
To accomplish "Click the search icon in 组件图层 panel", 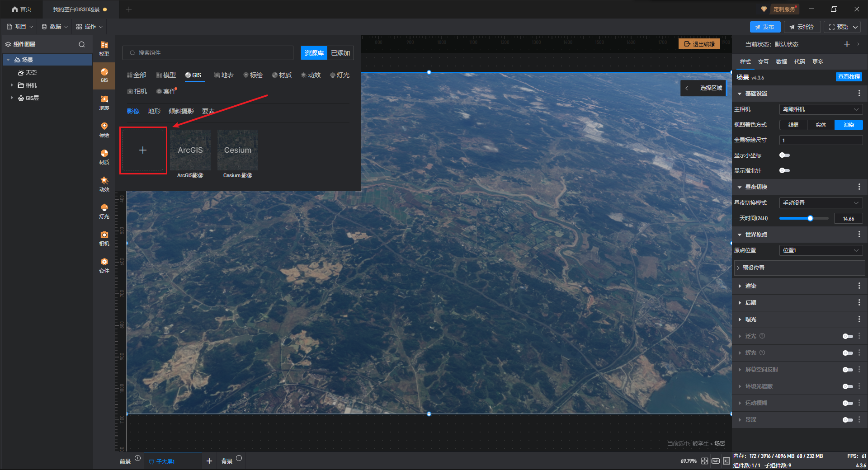I will point(82,44).
